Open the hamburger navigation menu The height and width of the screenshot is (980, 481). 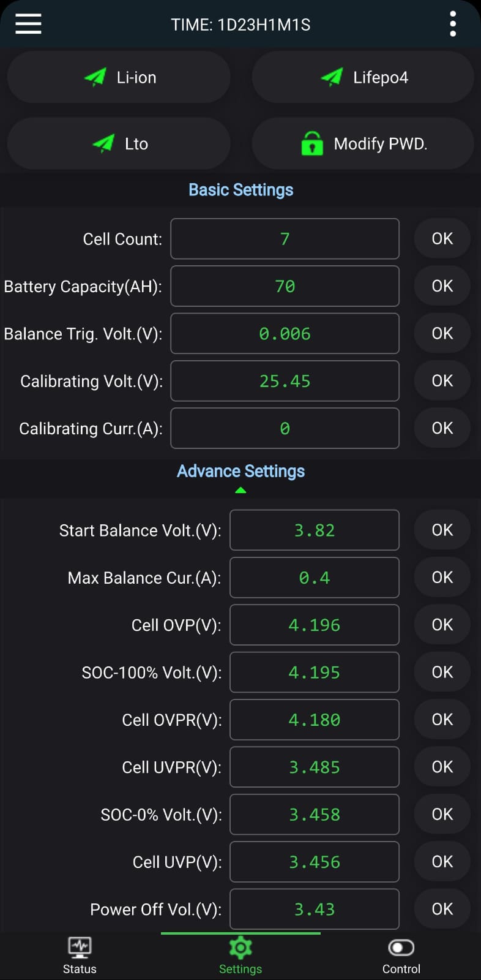tap(28, 24)
